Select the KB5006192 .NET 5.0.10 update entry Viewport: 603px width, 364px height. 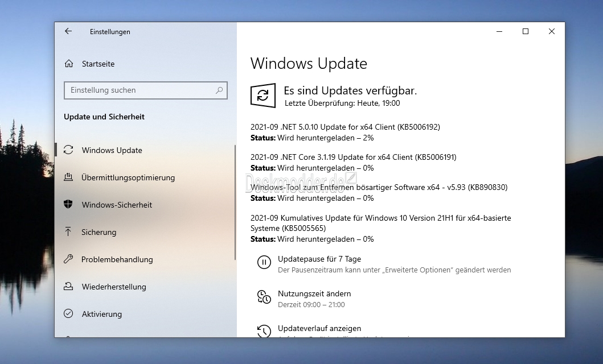click(345, 127)
